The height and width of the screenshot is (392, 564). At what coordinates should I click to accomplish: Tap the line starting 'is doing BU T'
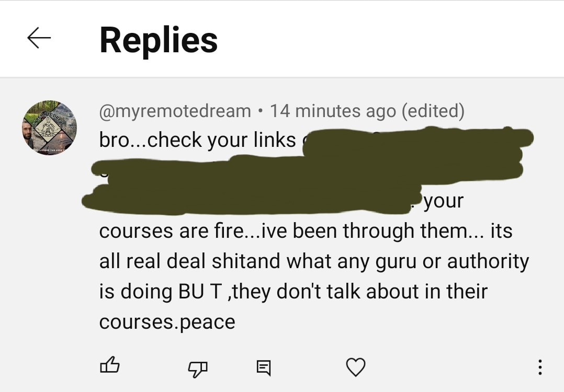293,292
